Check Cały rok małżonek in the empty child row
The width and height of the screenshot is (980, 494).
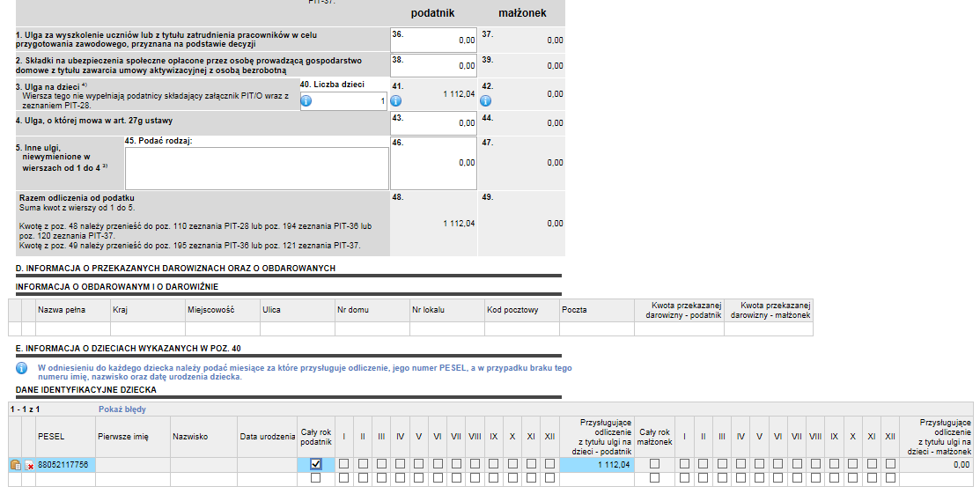tap(654, 478)
